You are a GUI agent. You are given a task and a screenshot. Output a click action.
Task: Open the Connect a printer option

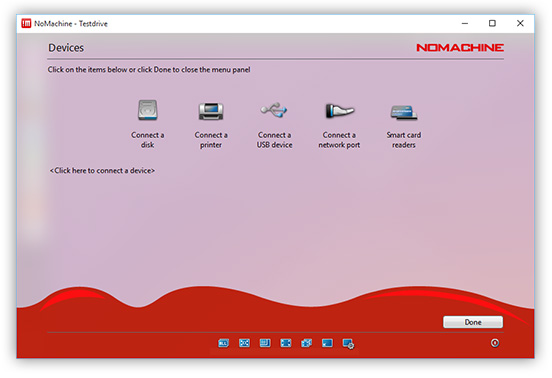(x=211, y=111)
